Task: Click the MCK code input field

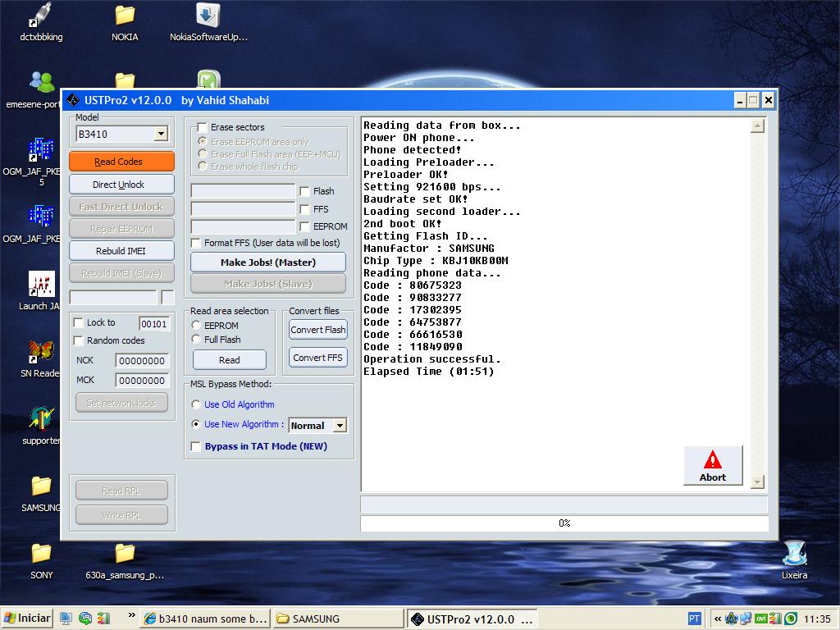Action: pyautogui.click(x=142, y=381)
